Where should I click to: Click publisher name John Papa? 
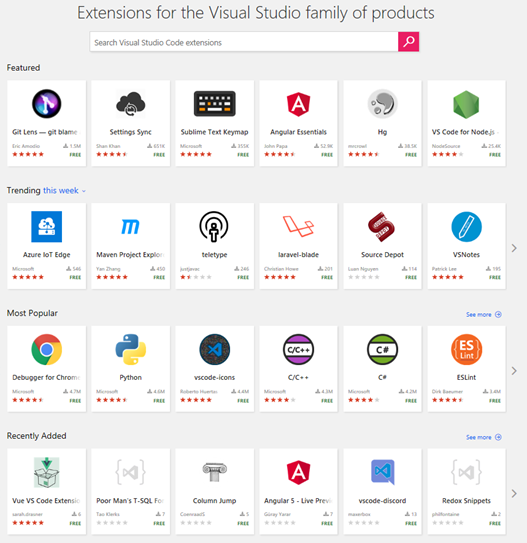(x=276, y=146)
